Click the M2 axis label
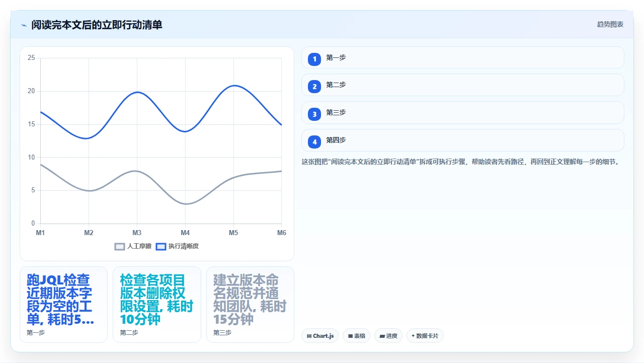Screen dimensions: 644x363 (x=89, y=233)
